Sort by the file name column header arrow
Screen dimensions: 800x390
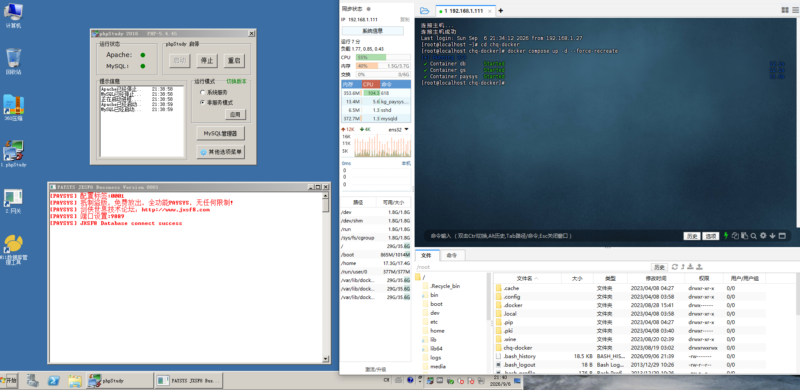(536, 279)
